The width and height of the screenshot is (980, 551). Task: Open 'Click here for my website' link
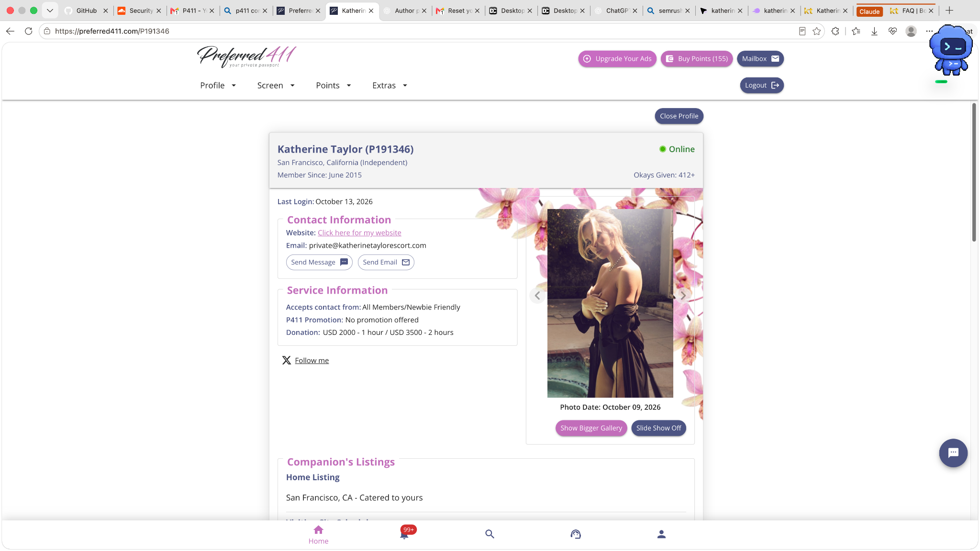pyautogui.click(x=359, y=233)
